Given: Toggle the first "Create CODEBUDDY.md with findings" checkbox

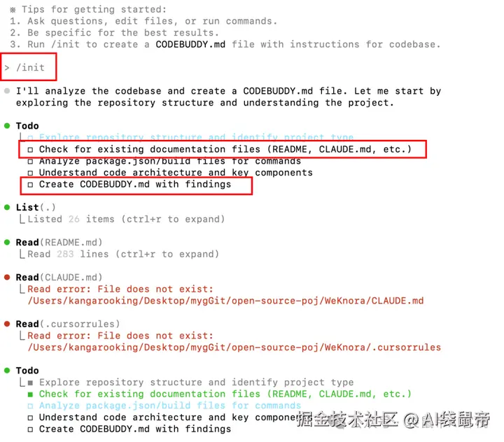Looking at the screenshot, I should pyautogui.click(x=30, y=185).
